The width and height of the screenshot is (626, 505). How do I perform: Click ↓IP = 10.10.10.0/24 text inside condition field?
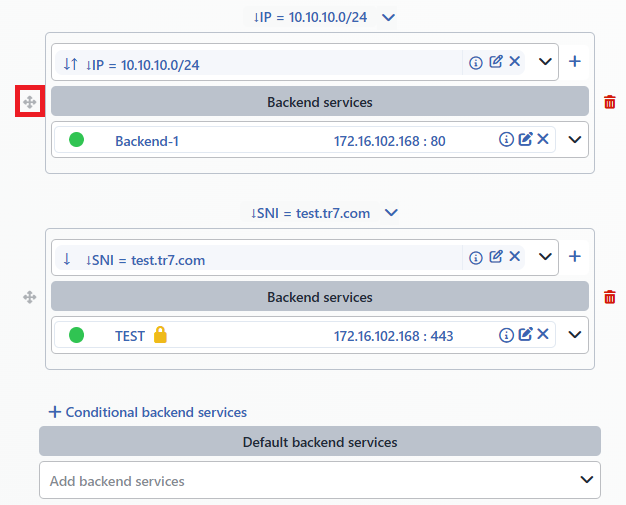click(143, 65)
